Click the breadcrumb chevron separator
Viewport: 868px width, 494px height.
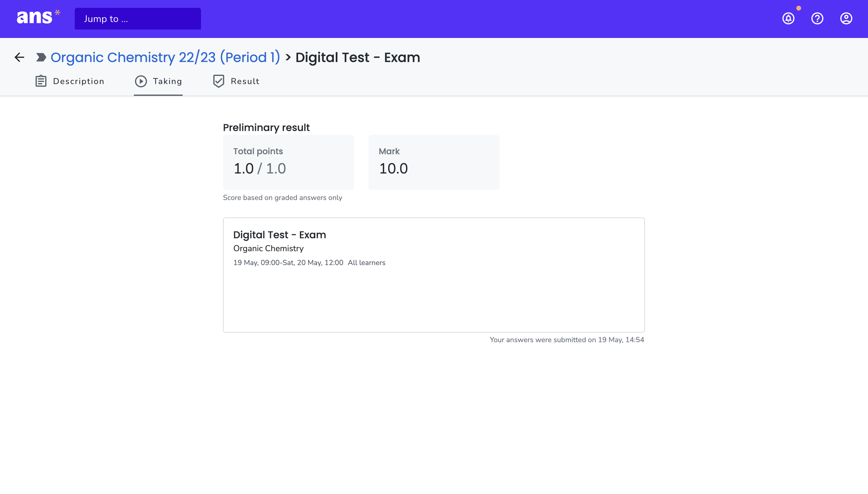click(288, 57)
